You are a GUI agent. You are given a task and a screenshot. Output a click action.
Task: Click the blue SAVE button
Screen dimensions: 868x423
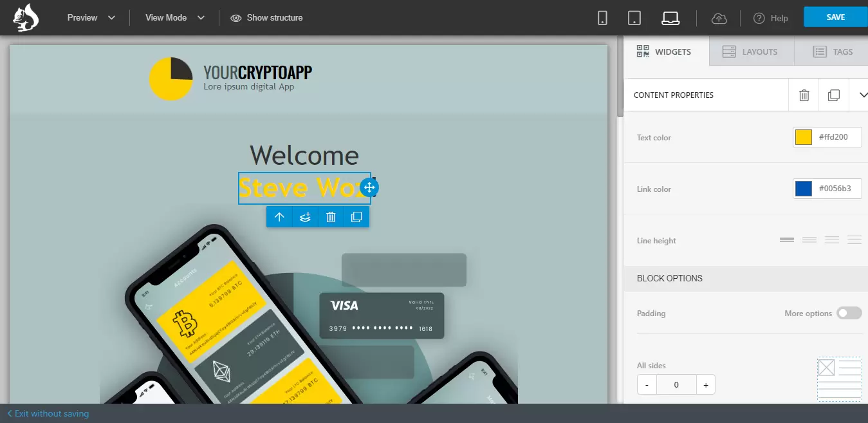(835, 17)
